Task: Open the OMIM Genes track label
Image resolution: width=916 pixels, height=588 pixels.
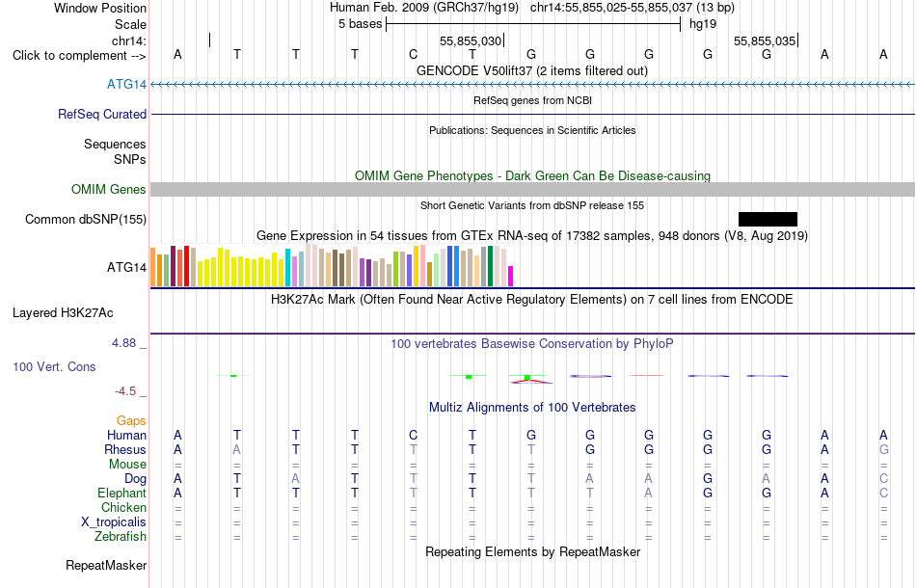Action: click(109, 189)
